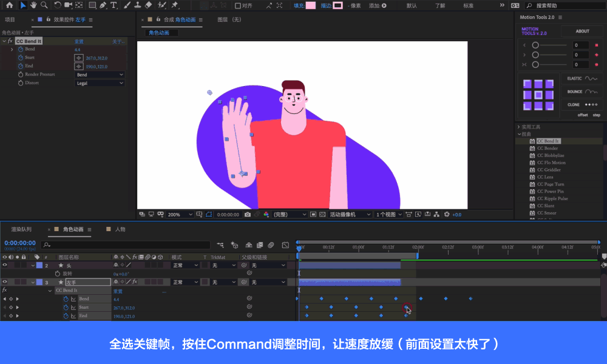Hide the 头 layer visibility eye
The height and width of the screenshot is (364, 607).
click(x=5, y=265)
